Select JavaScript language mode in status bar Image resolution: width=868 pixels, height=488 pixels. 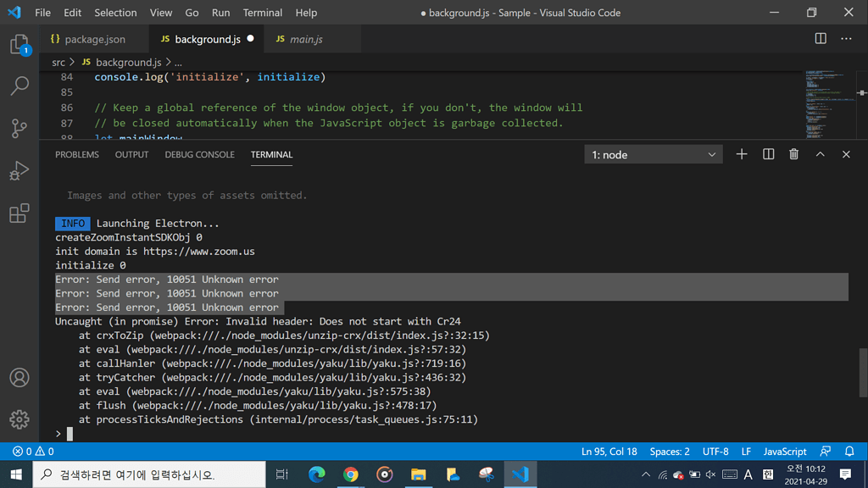784,452
